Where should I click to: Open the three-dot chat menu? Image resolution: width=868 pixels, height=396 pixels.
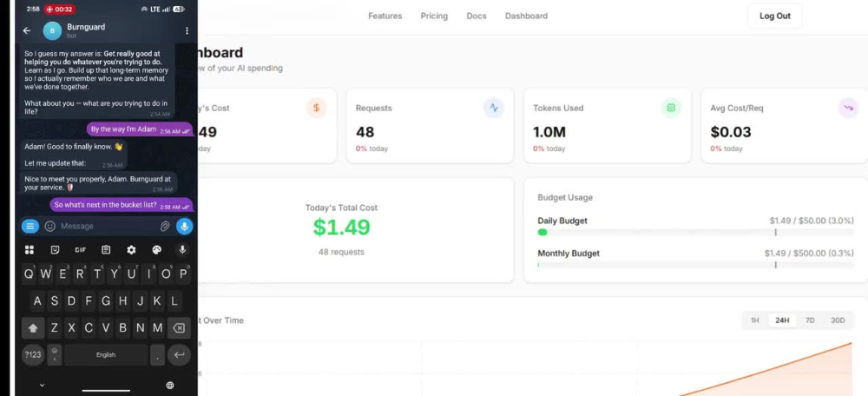[187, 31]
